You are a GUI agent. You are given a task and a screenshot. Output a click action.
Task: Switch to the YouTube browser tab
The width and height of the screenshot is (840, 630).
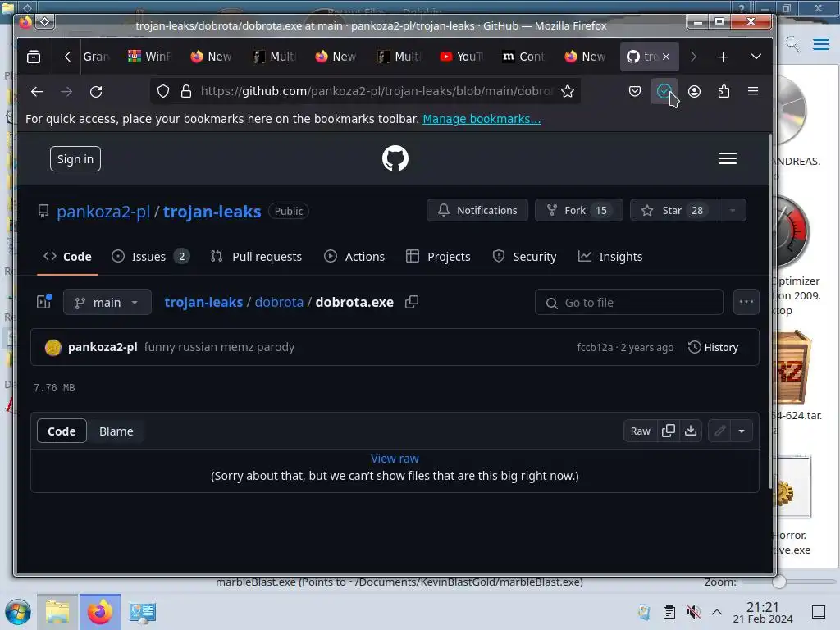coord(461,57)
